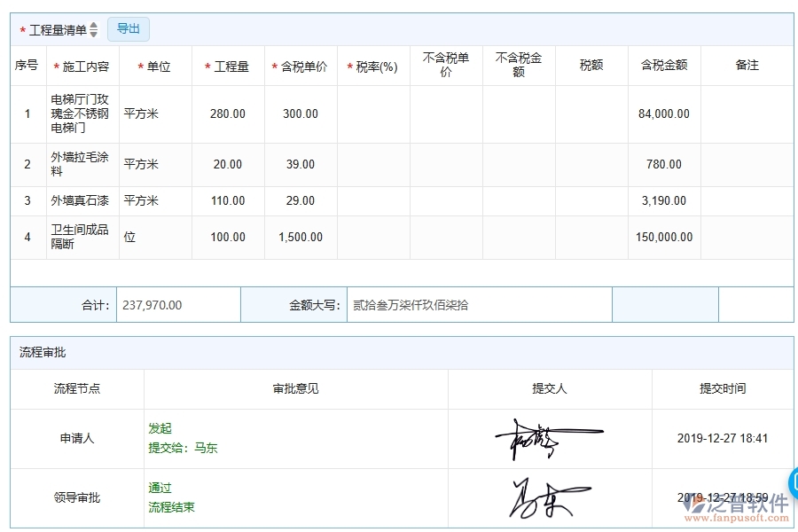The image size is (798, 532).
Task: Select the 电梯厅门玫瑰金不锈钢电梯门 row
Action: tap(82, 113)
